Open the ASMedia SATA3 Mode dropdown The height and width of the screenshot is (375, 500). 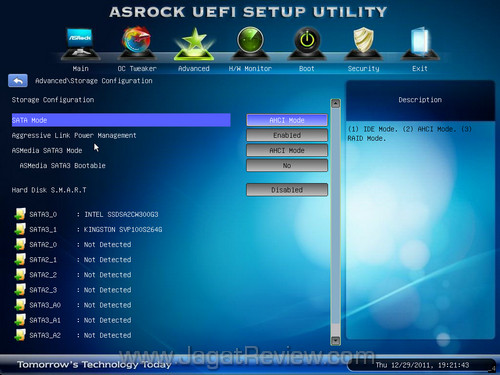287,151
